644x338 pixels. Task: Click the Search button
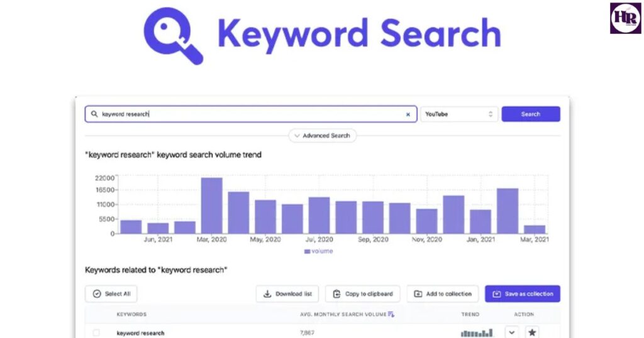click(x=531, y=114)
